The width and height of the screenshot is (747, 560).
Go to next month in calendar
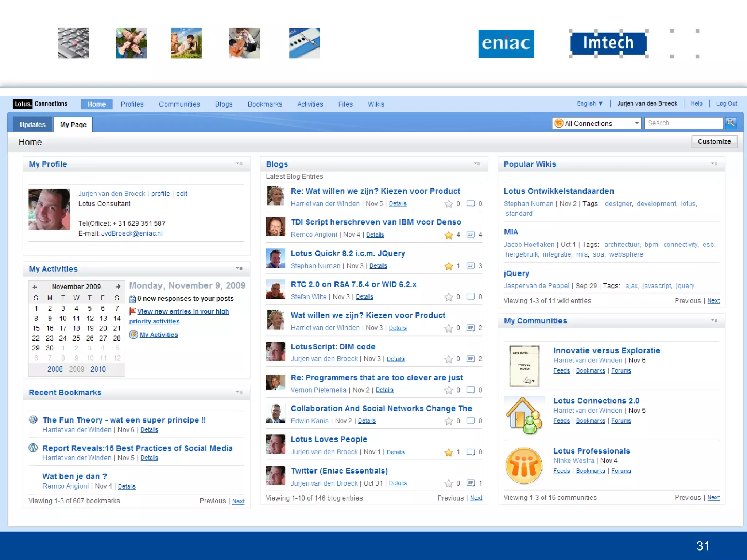pyautogui.click(x=118, y=287)
